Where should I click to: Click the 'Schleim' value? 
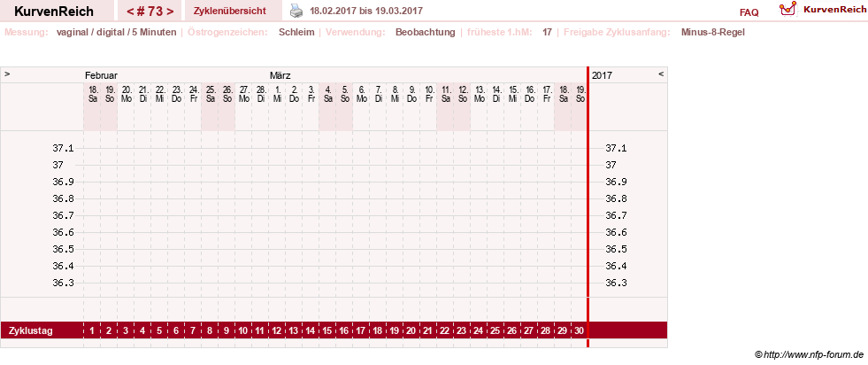click(296, 32)
